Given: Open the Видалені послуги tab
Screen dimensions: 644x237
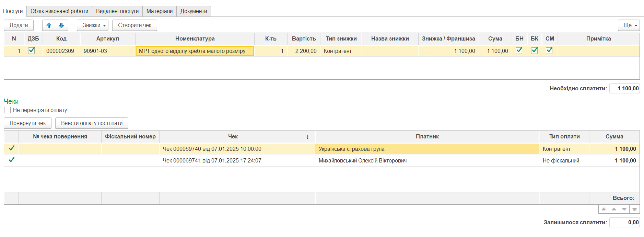Looking at the screenshot, I should [x=117, y=11].
